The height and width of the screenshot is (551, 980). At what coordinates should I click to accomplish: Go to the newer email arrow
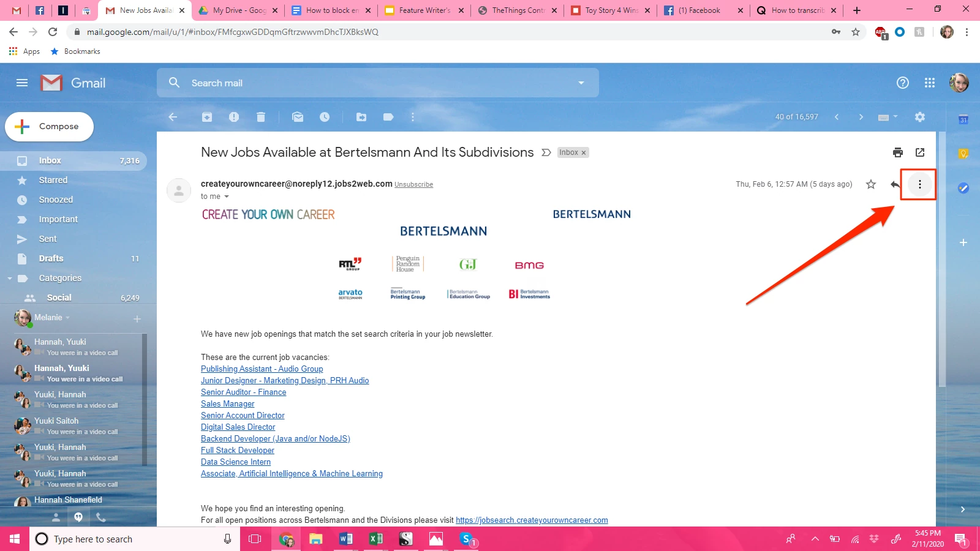click(x=837, y=117)
